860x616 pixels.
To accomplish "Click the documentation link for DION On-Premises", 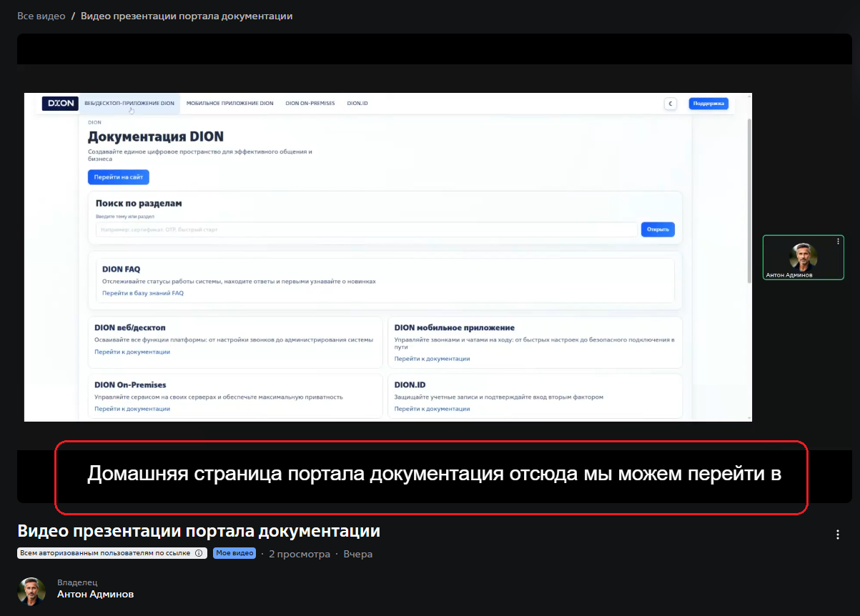I will 132,408.
